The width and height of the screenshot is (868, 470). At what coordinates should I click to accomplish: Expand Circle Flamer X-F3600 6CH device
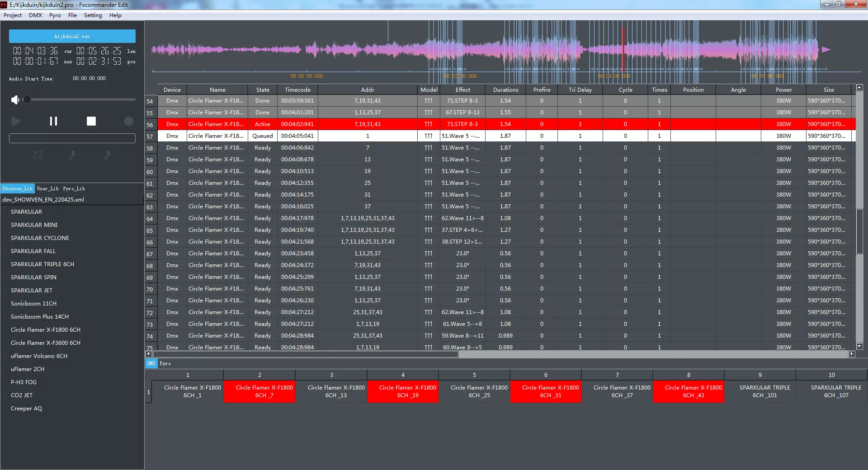coord(45,343)
